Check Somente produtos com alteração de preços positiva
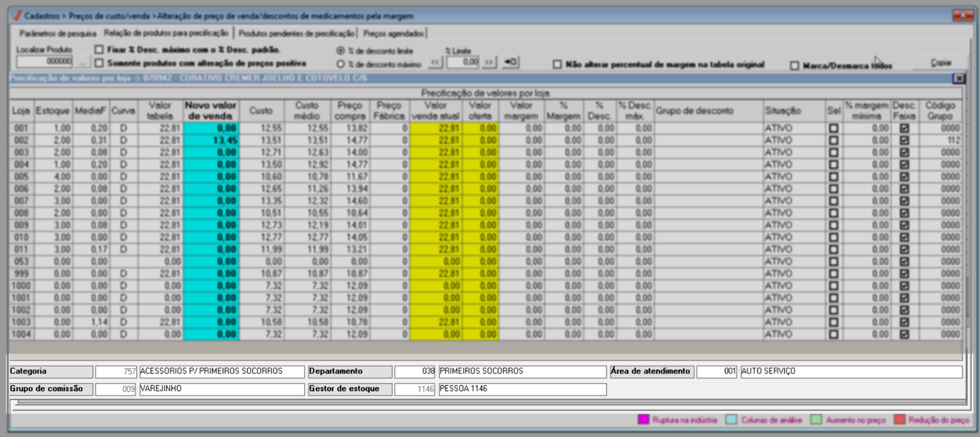Viewport: 980px width, 437px height. coord(99,63)
